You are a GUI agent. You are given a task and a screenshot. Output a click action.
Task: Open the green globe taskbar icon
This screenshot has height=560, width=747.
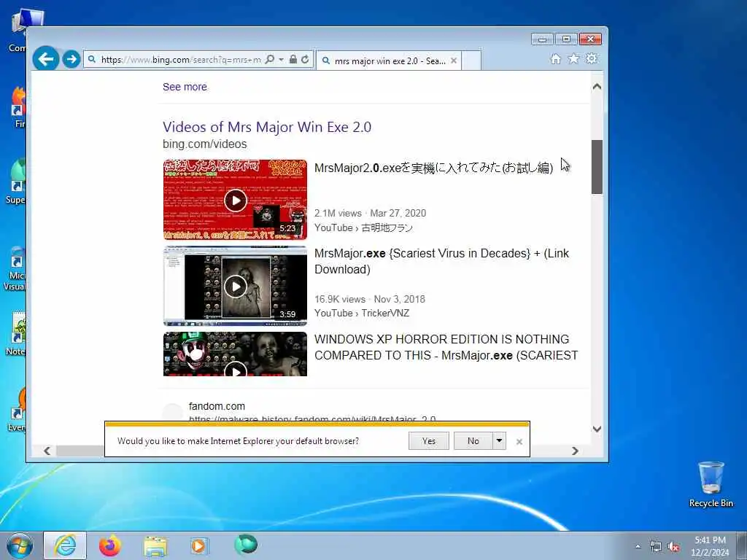[x=246, y=545]
